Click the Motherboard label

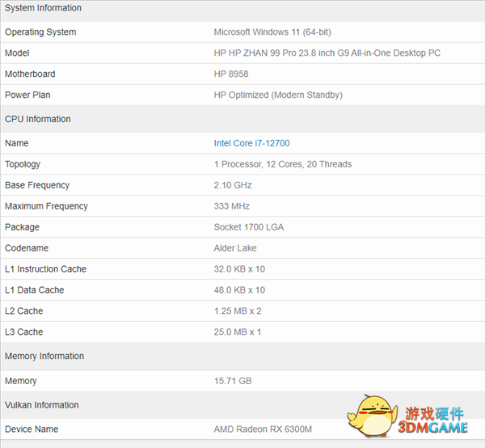[30, 74]
